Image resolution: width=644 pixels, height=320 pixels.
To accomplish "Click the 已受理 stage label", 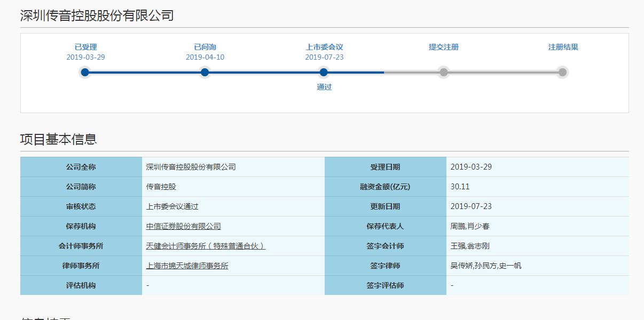I will tap(86, 47).
